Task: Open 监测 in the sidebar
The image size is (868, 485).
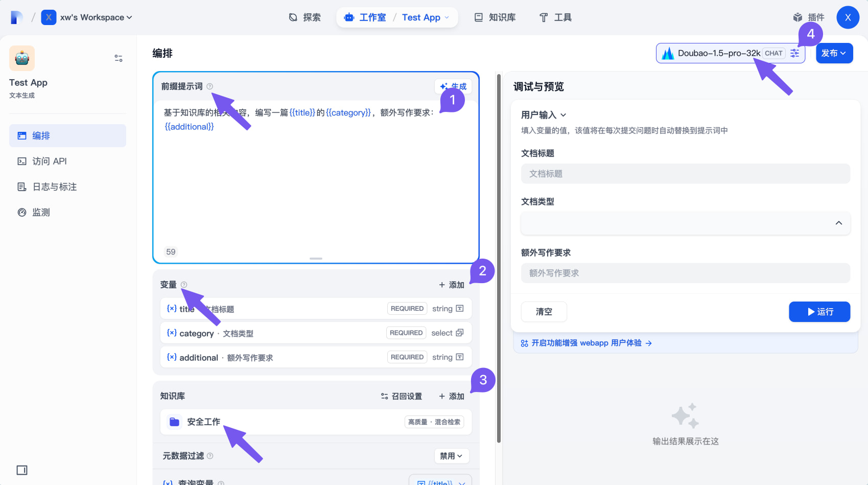Action: [x=67, y=212]
